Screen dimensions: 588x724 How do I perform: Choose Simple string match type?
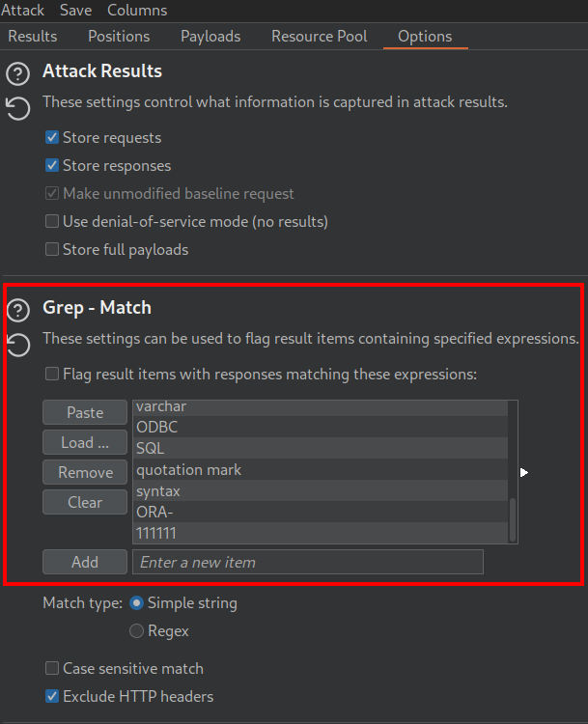(x=136, y=603)
